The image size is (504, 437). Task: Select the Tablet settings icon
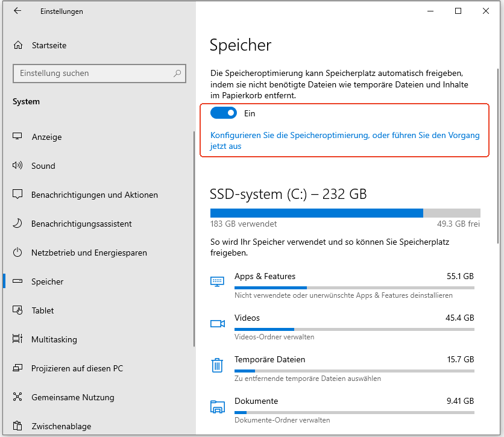pyautogui.click(x=17, y=310)
